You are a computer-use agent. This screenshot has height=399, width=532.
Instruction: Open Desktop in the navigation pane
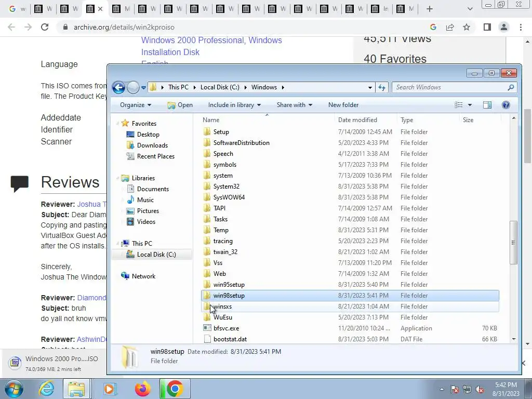point(148,135)
